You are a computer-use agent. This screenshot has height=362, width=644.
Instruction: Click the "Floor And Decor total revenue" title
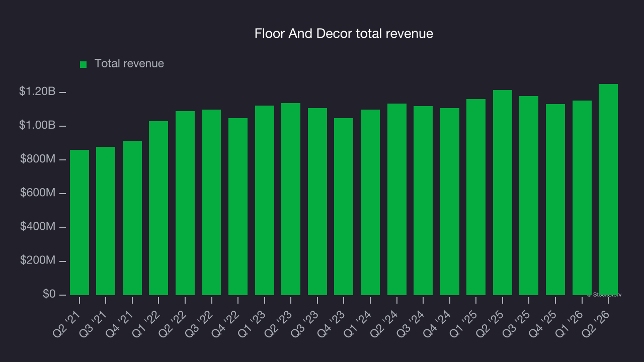[x=344, y=34]
